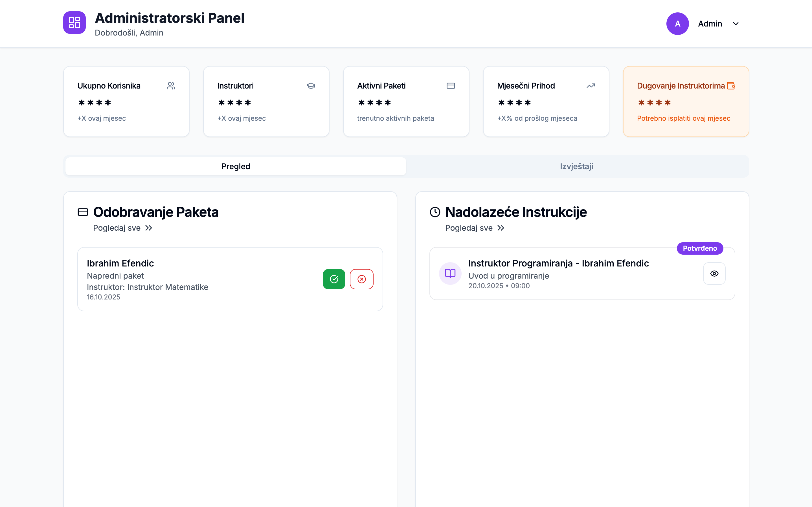Click the users icon on Ukupno Korisnika card
The width and height of the screenshot is (812, 507).
click(x=171, y=86)
